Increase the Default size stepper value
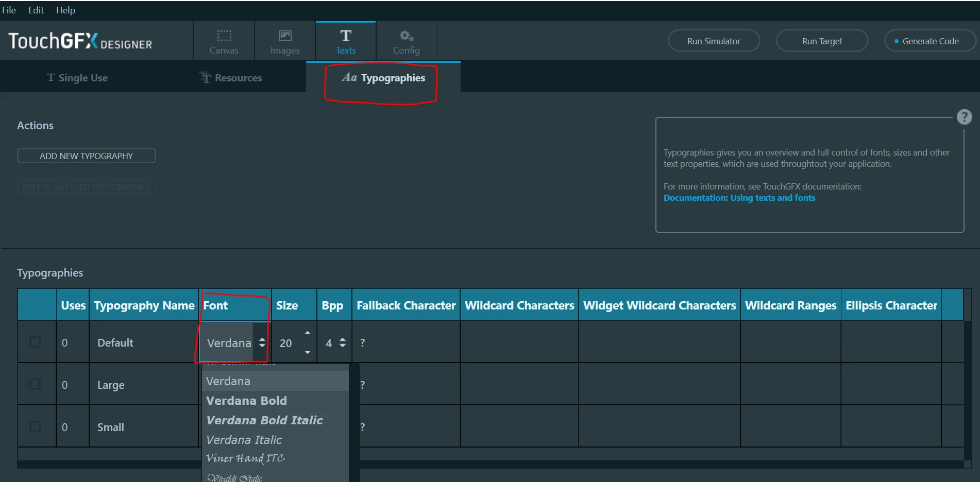980x482 pixels. point(308,333)
